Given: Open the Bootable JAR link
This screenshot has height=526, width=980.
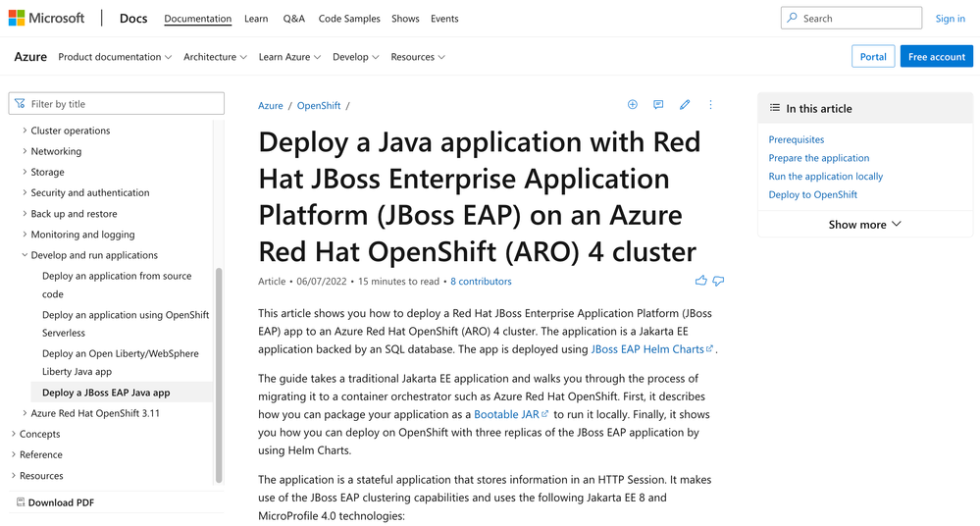Looking at the screenshot, I should (511, 414).
